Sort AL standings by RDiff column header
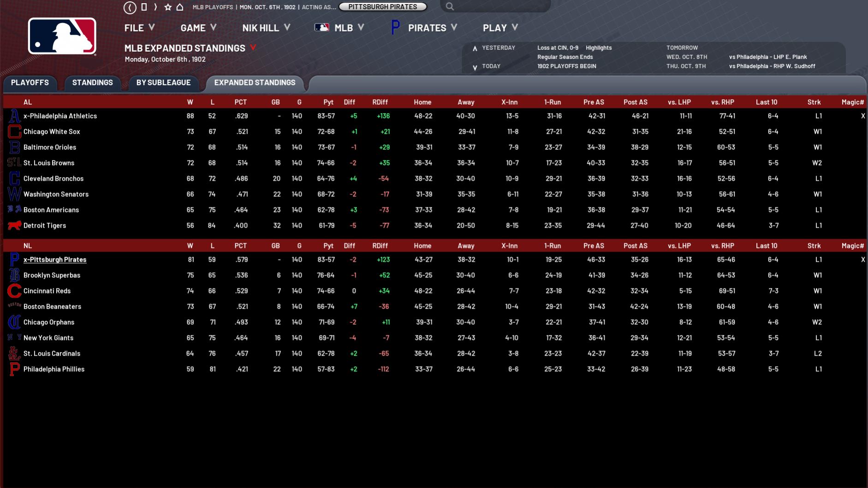Image resolution: width=868 pixels, height=488 pixels. click(380, 102)
